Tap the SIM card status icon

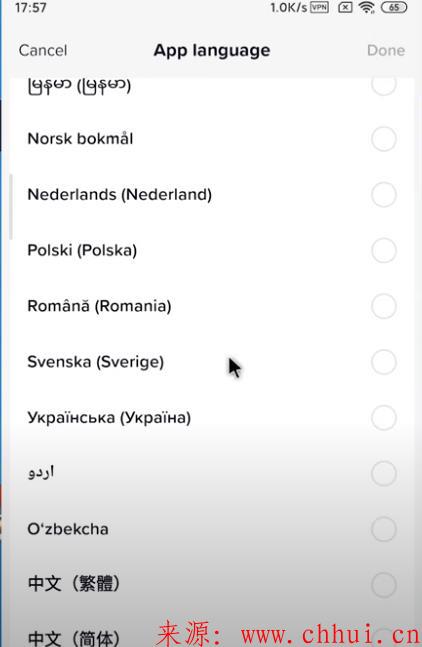click(345, 7)
